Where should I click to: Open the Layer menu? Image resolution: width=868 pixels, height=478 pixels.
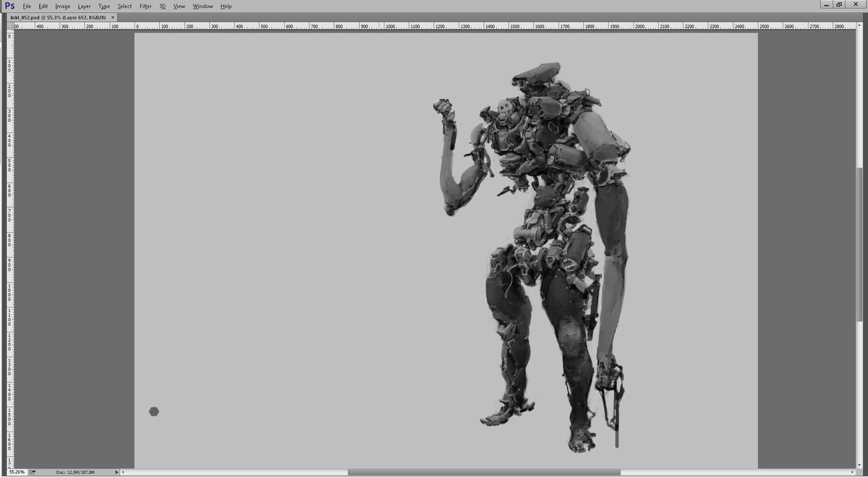pos(84,6)
